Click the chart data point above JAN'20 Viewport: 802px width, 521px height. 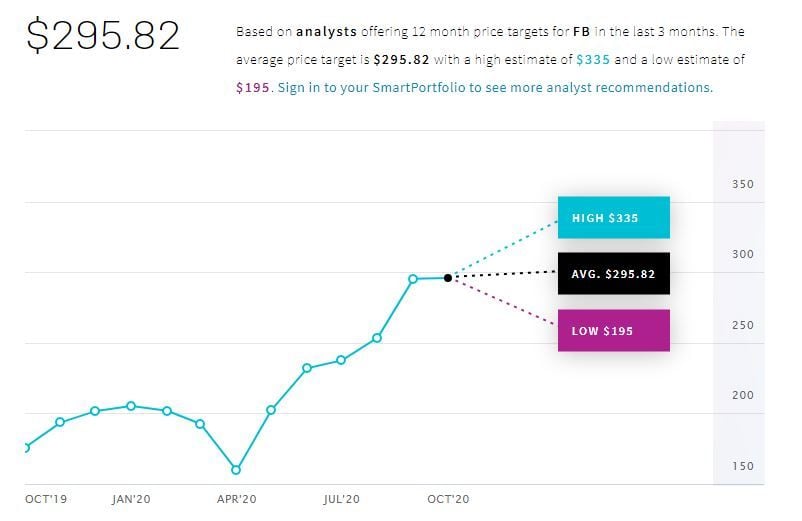(x=131, y=406)
